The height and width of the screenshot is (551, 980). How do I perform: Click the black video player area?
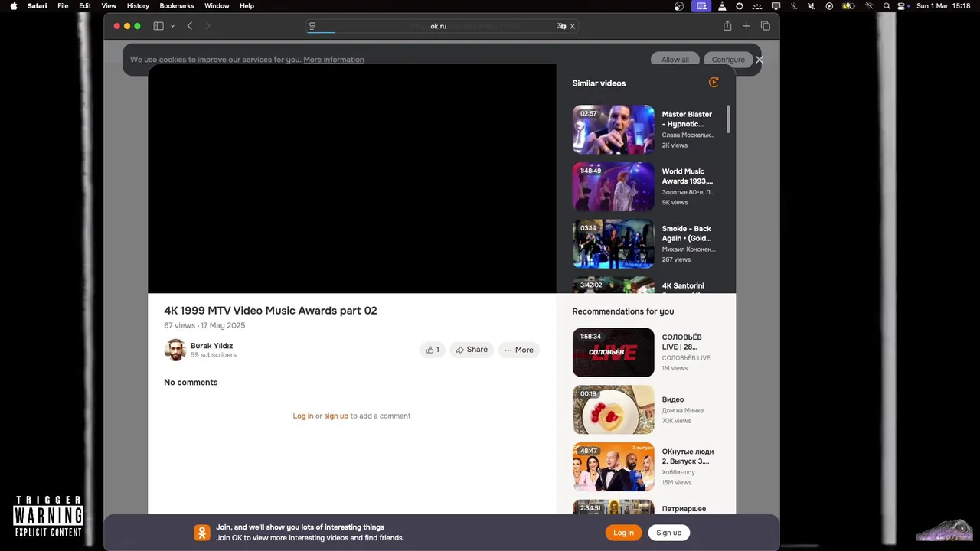(352, 178)
